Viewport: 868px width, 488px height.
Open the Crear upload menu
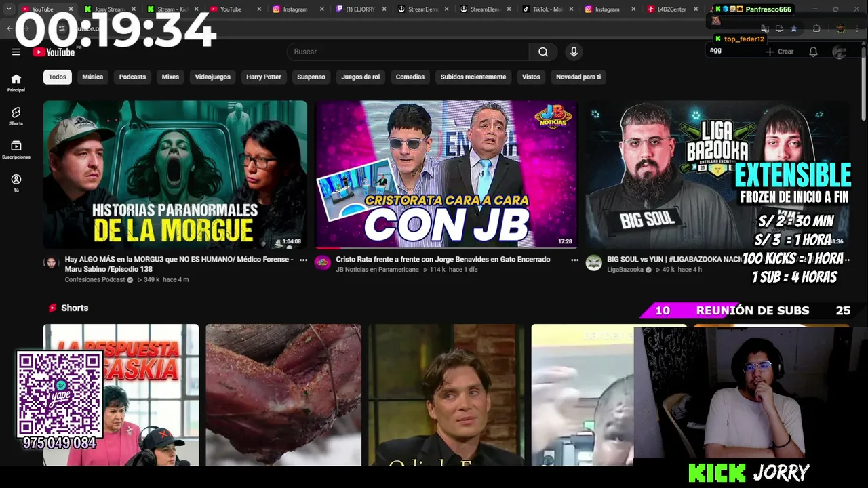(x=779, y=52)
